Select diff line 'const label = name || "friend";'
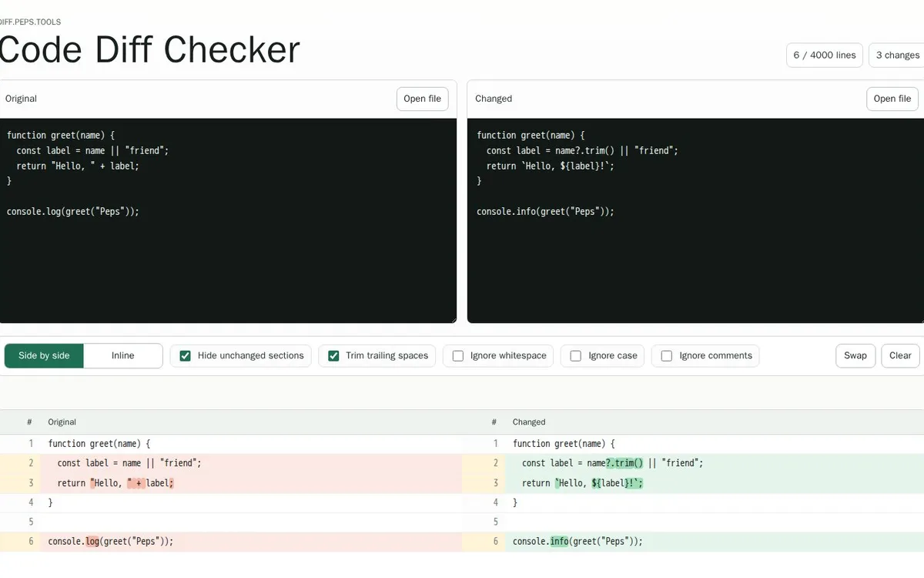The height and width of the screenshot is (578, 924). 231,463
